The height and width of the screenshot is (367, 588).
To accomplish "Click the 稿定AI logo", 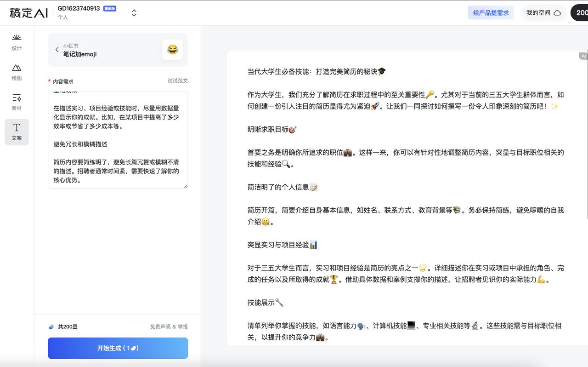I will pos(28,12).
